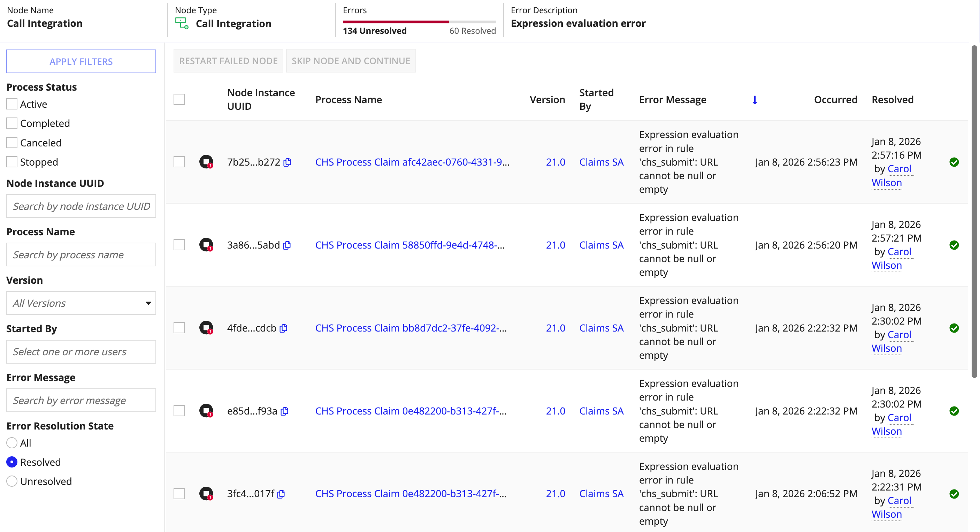Toggle the Canceled process status checkbox

click(12, 143)
